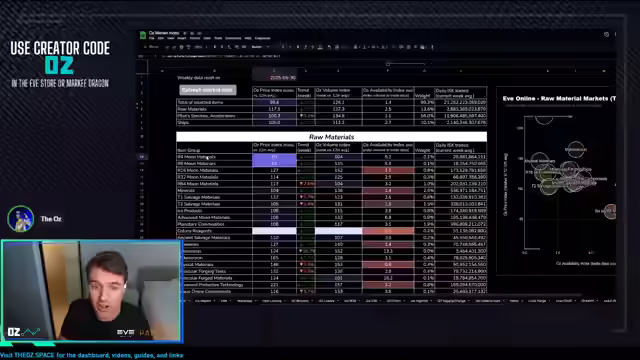Select the Ships summary row label
640x360 pixels.
[x=183, y=122]
